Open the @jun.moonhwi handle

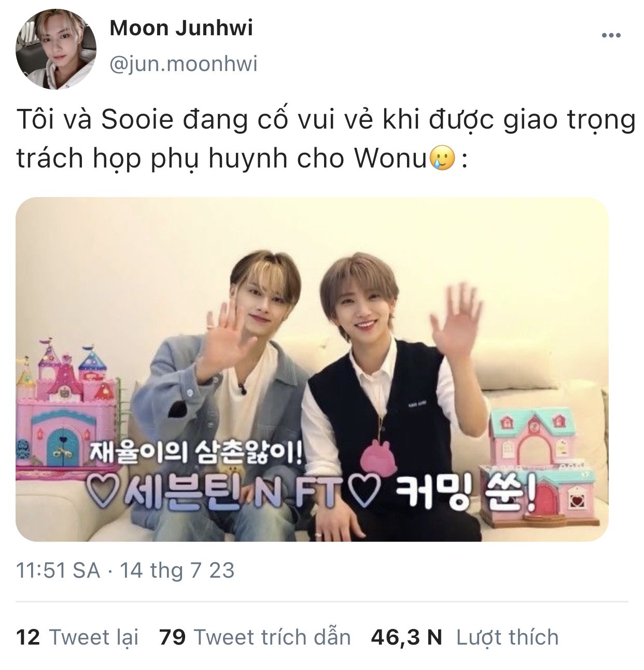pyautogui.click(x=184, y=64)
